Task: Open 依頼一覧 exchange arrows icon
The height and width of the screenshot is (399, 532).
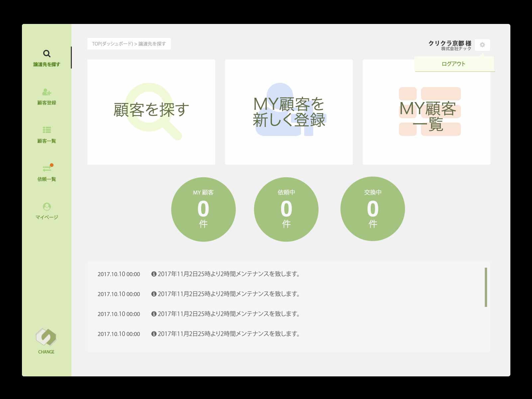Action: (47, 169)
